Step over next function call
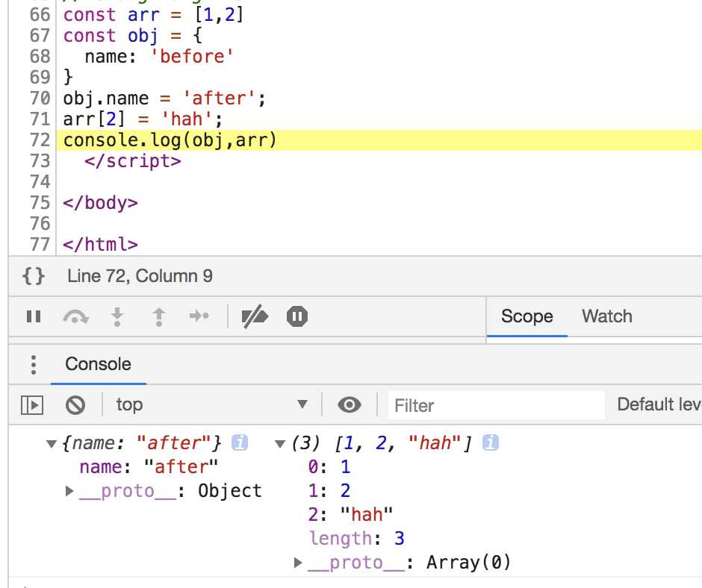Screen dimensions: 702x588 (75, 316)
